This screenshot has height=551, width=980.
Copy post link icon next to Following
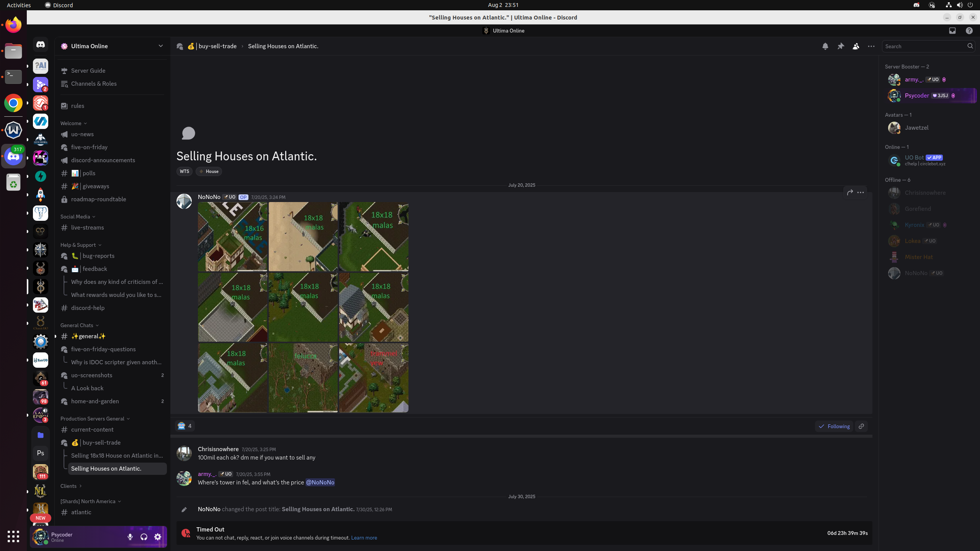pos(861,426)
